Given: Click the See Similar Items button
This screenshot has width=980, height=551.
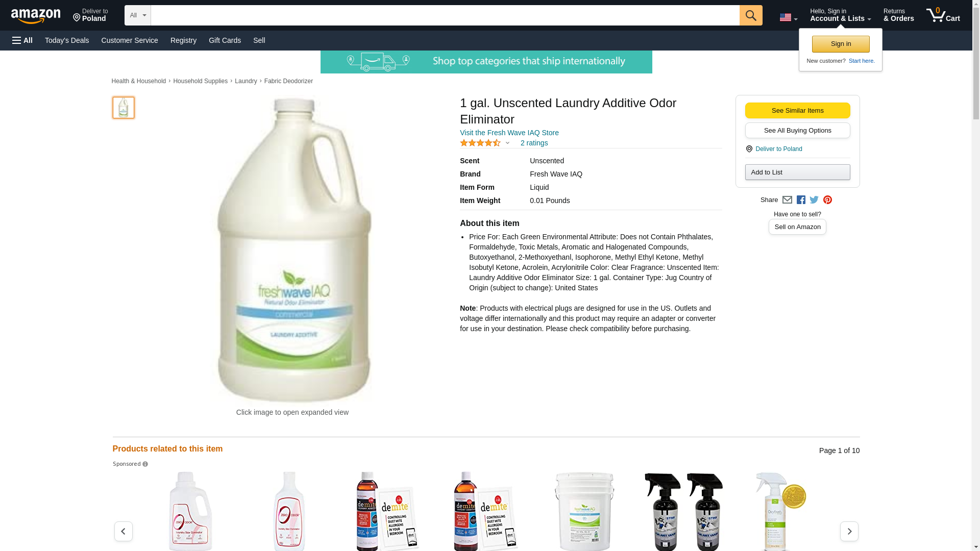Looking at the screenshot, I should tap(797, 111).
